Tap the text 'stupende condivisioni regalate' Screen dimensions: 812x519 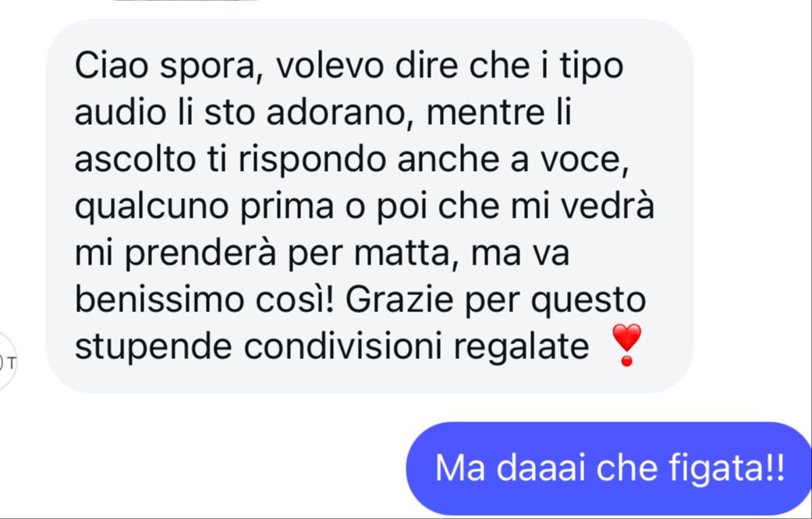332,347
